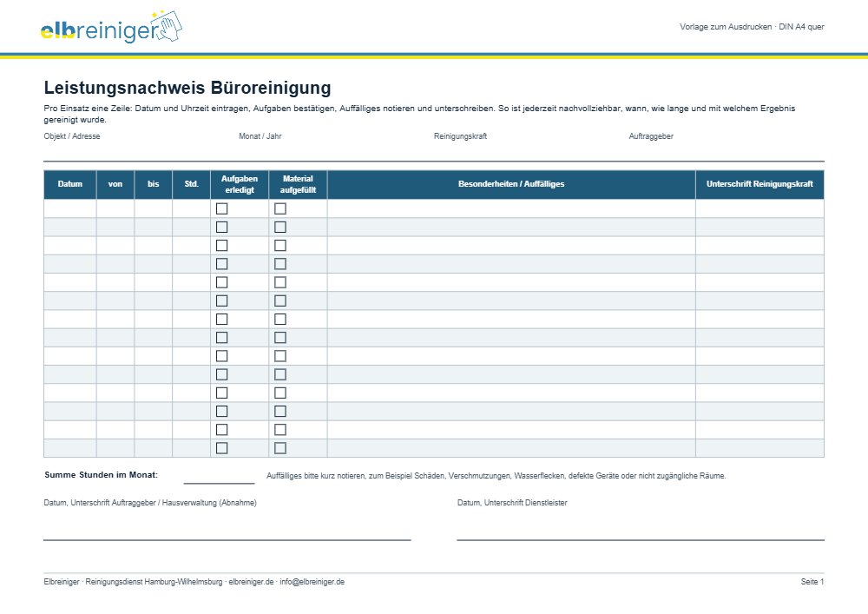Click the Monat / Jahr field label
Image resolution: width=868 pixels, height=614 pixels.
coord(260,136)
